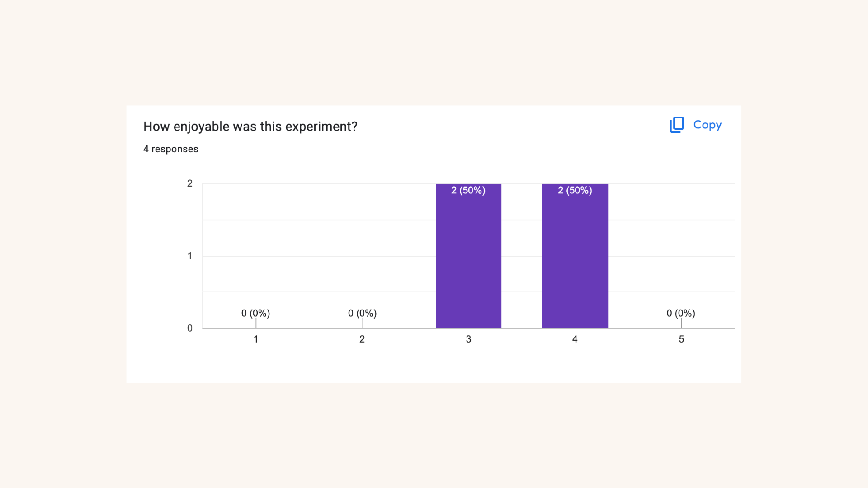Click the 2 (50%) label on bar 4
This screenshot has width=868, height=488.
(x=575, y=190)
